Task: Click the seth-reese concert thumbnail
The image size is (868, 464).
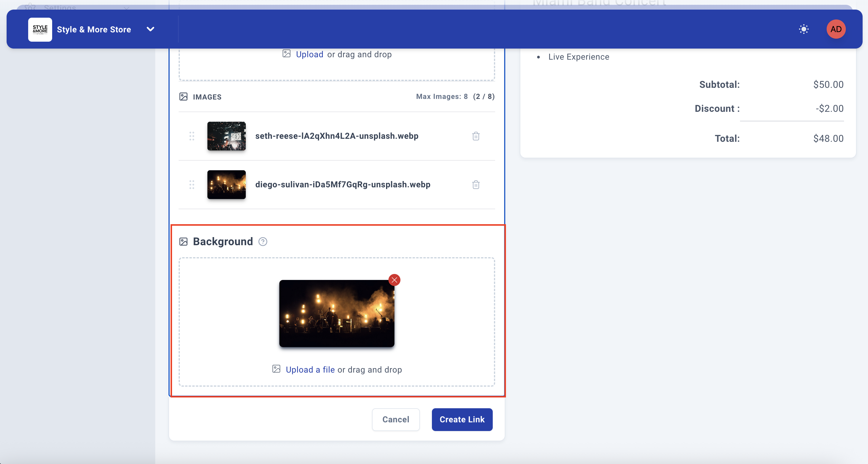Action: pyautogui.click(x=226, y=136)
